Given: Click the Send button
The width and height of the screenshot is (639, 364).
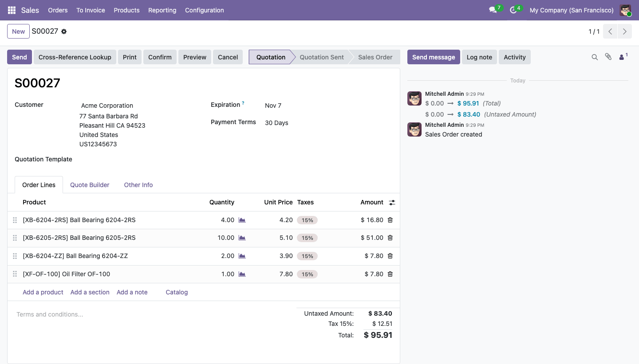Looking at the screenshot, I should [20, 57].
